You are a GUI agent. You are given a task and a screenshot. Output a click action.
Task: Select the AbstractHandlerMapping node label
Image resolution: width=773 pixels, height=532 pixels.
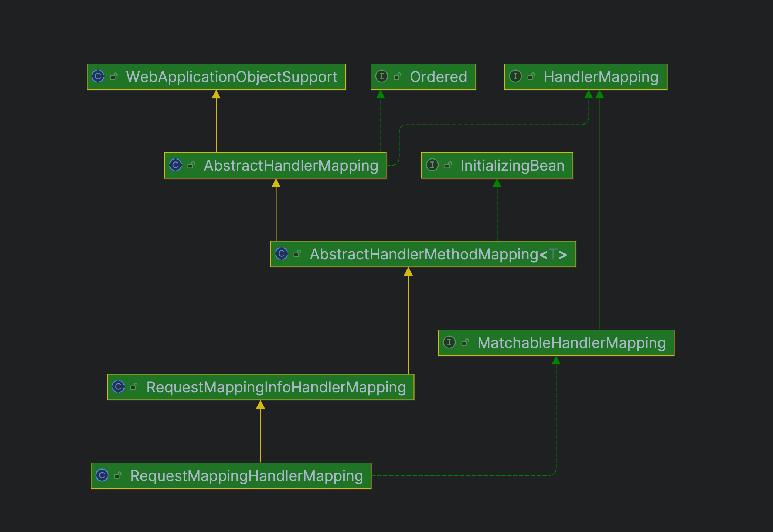tap(291, 166)
